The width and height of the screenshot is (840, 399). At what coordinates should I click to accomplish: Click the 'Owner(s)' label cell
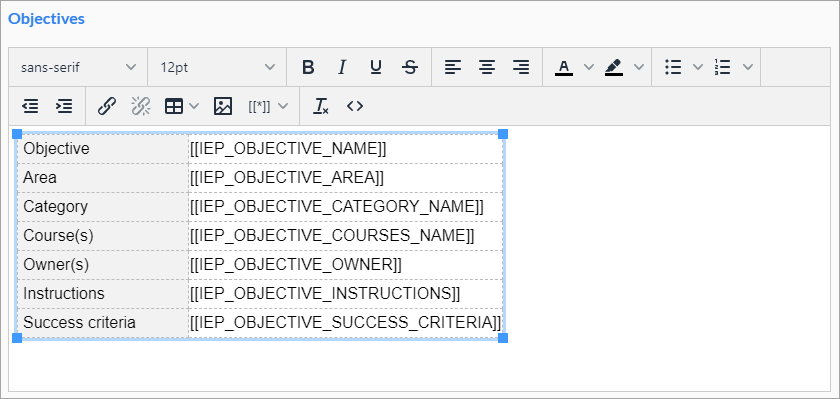[103, 265]
